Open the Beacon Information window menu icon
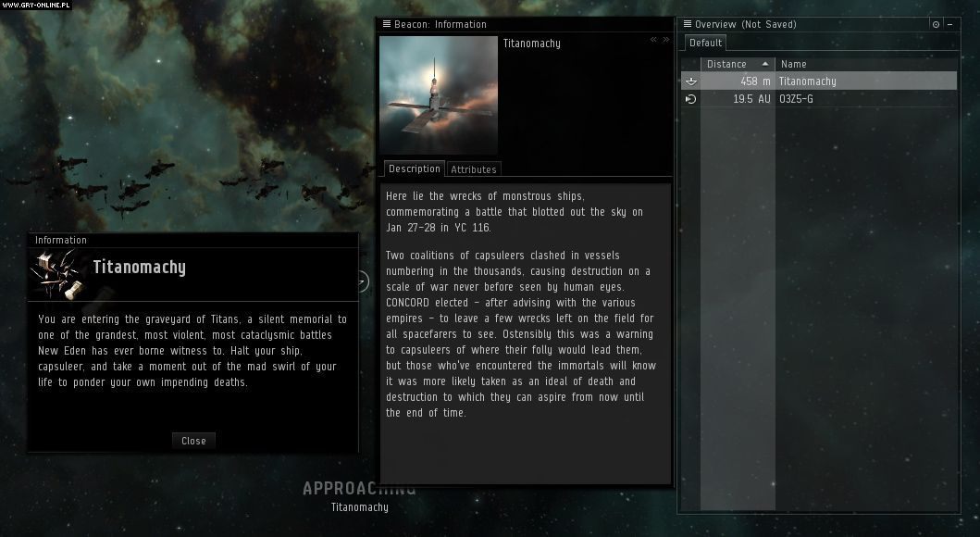 tap(387, 24)
